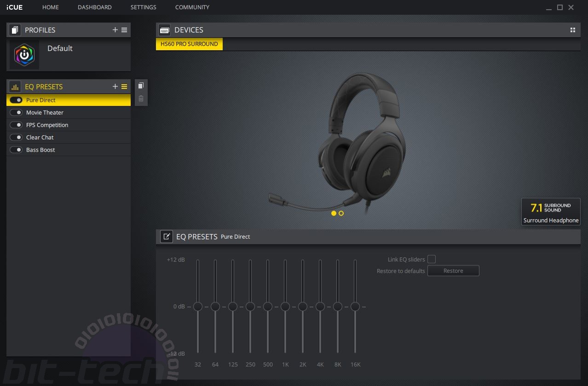The width and height of the screenshot is (588, 386).
Task: Show the first headset image dot
Action: tap(334, 213)
